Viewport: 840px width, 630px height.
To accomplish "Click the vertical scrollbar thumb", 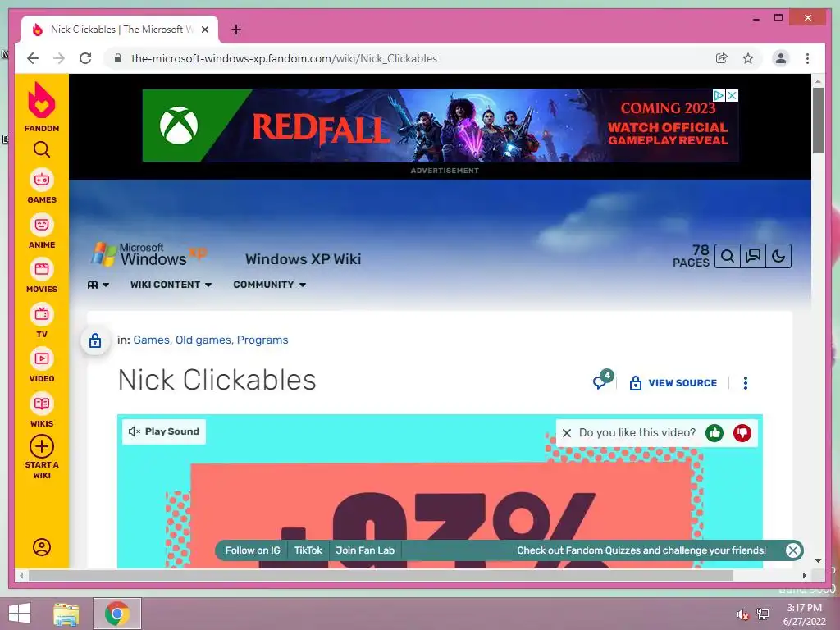I will point(818,120).
